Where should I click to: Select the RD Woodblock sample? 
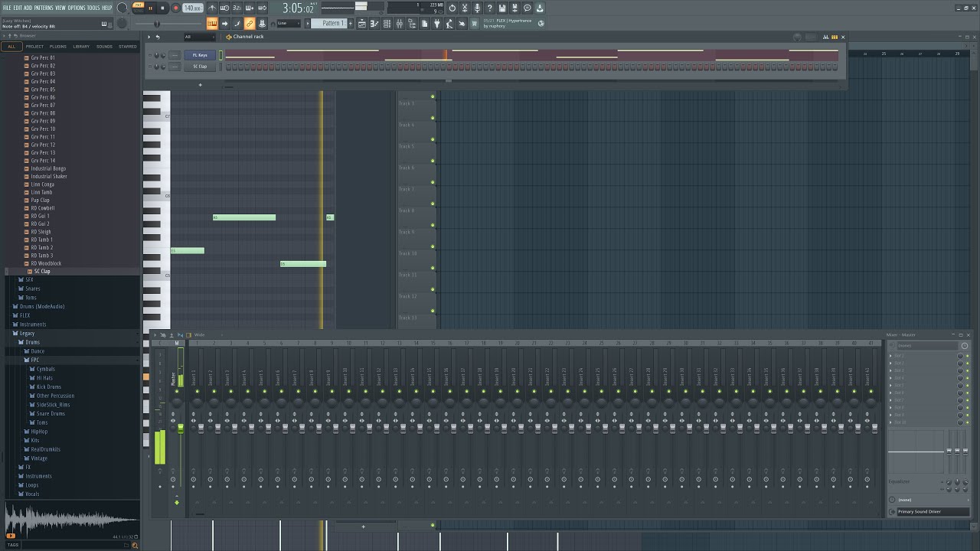point(46,263)
